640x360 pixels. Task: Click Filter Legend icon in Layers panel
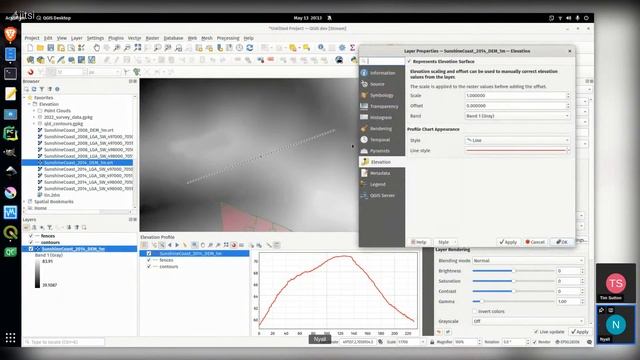[x=49, y=227]
